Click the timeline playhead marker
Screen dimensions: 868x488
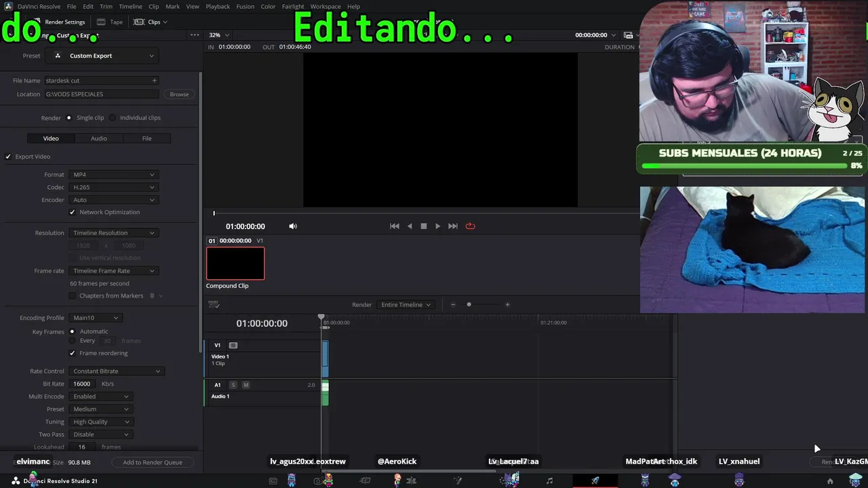pos(321,317)
